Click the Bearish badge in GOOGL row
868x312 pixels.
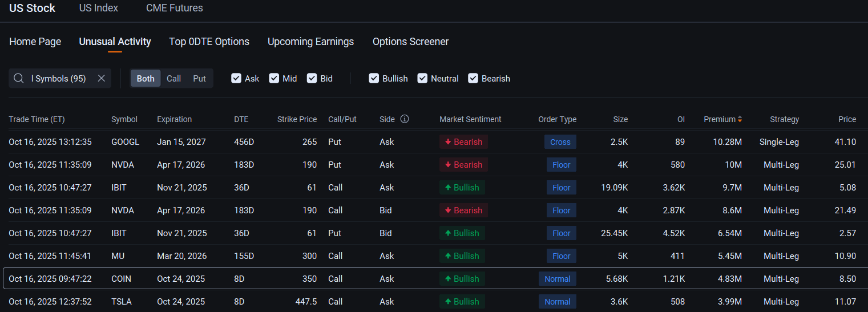pos(463,142)
